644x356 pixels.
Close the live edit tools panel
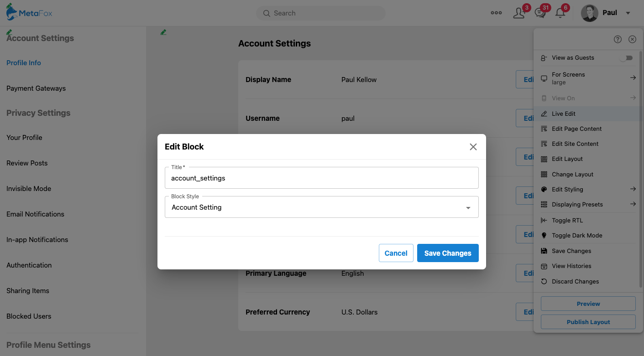(x=632, y=39)
